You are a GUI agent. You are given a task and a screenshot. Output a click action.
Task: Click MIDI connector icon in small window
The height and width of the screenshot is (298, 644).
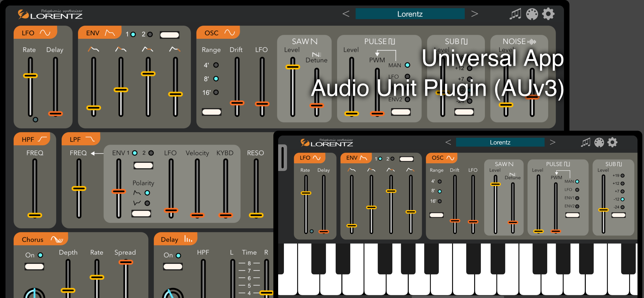point(599,142)
